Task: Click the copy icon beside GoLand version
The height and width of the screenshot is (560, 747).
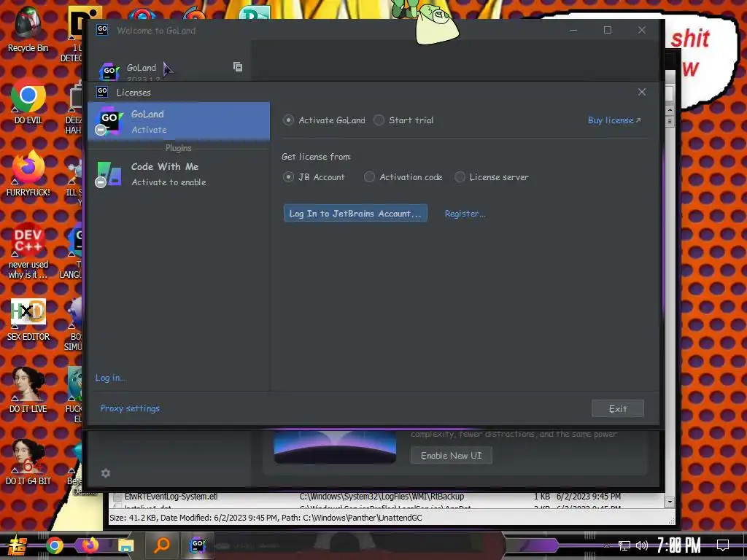Action: pyautogui.click(x=238, y=66)
